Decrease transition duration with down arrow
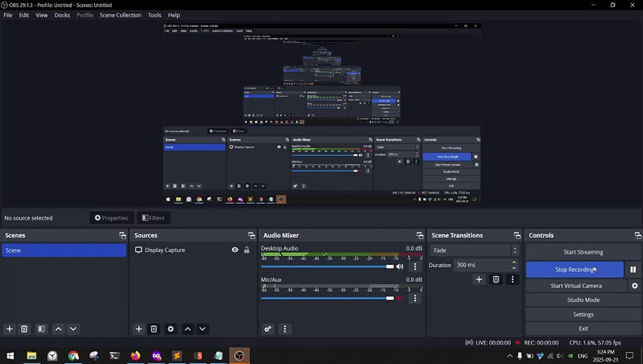This screenshot has height=364, width=643. click(514, 268)
